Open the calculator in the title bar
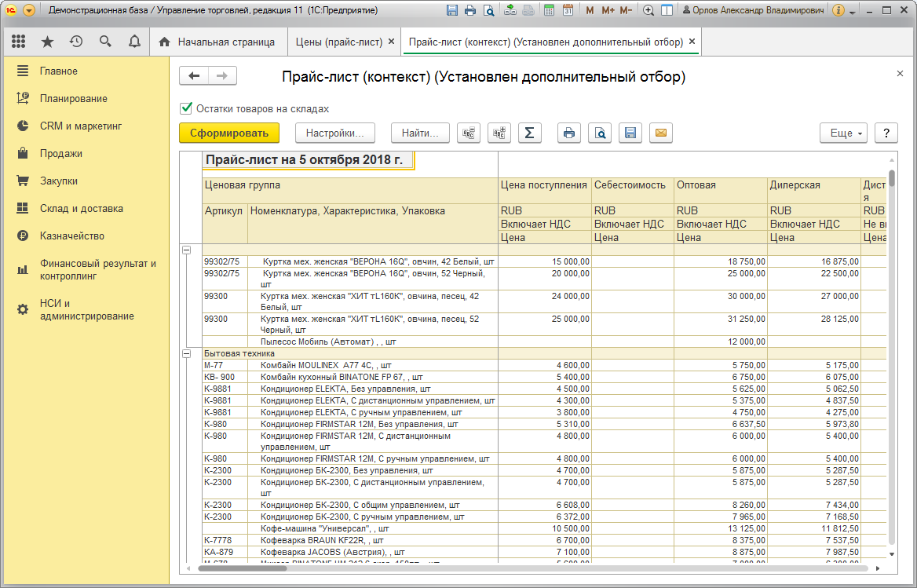The width and height of the screenshot is (917, 588). pyautogui.click(x=549, y=10)
